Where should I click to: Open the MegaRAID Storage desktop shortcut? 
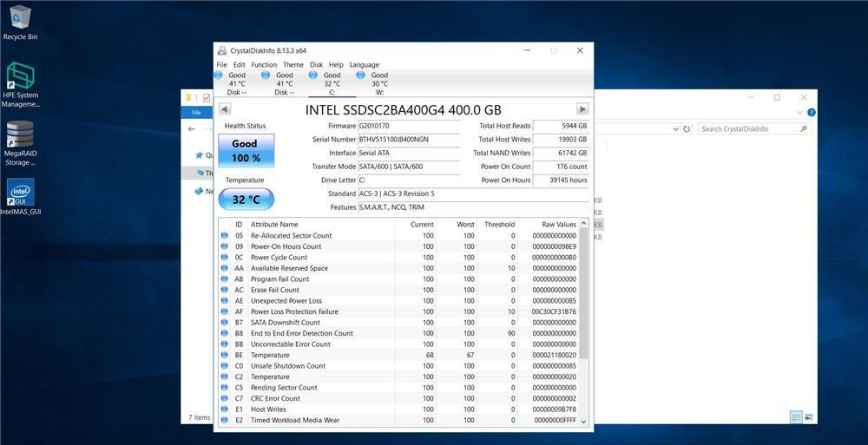[21, 143]
